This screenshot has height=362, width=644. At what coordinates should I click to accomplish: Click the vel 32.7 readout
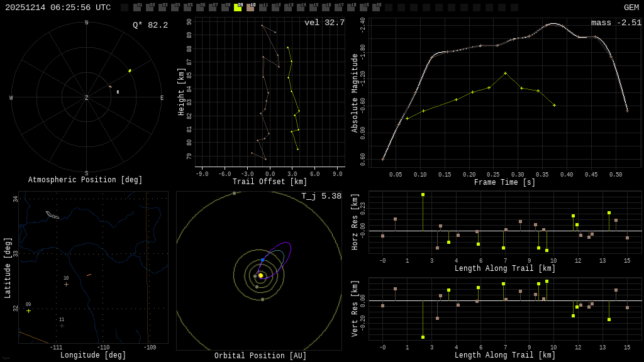pyautogui.click(x=324, y=23)
